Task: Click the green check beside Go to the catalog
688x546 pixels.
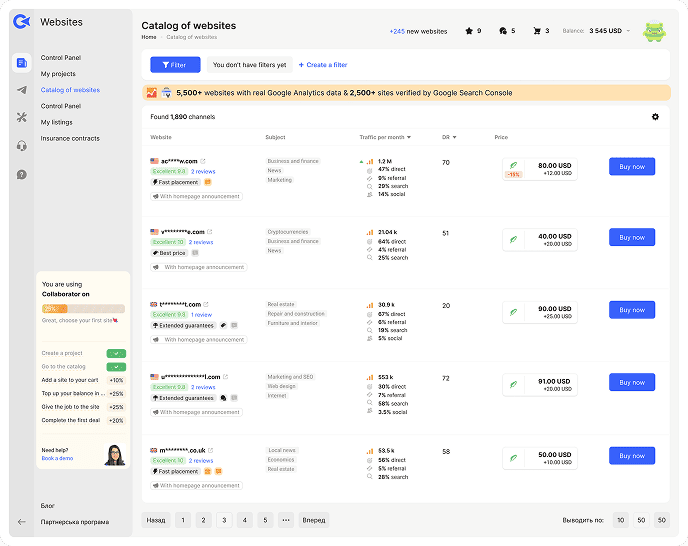Action: click(116, 367)
